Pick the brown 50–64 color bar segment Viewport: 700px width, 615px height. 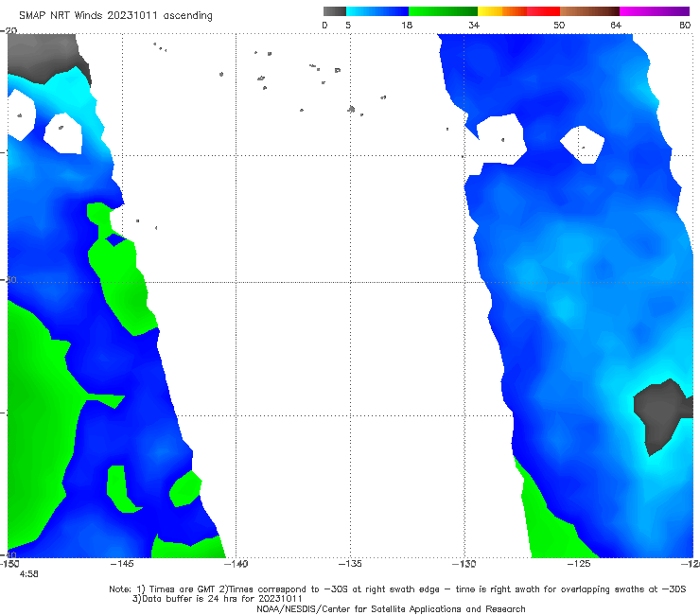pos(589,11)
